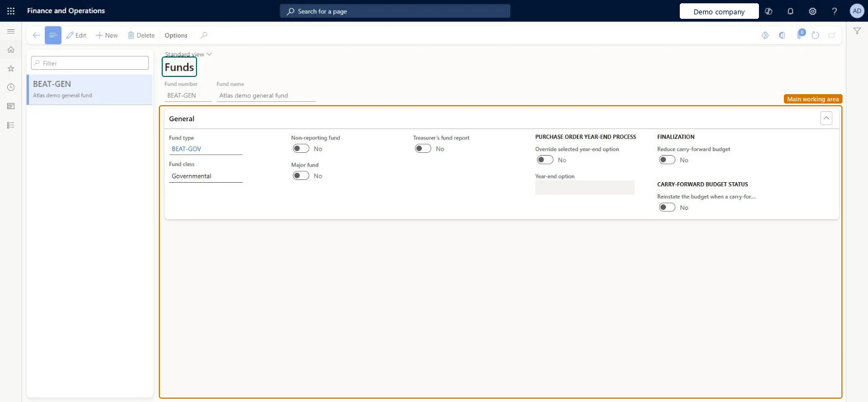Open the Power Apps diamond icon
The height and width of the screenshot is (402, 868).
point(765,35)
